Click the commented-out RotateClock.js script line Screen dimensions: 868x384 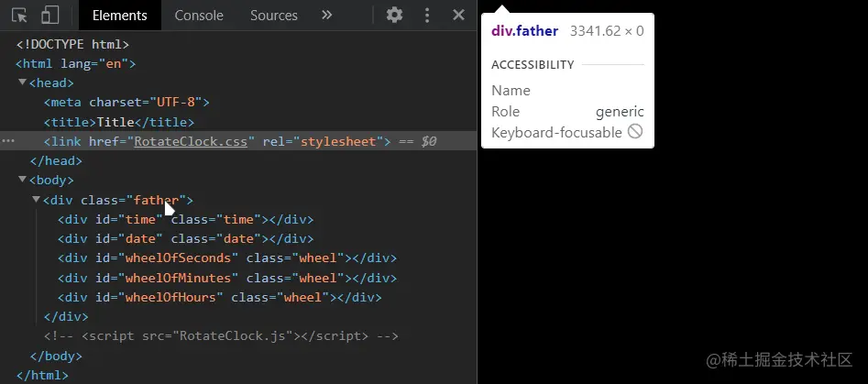click(x=221, y=336)
